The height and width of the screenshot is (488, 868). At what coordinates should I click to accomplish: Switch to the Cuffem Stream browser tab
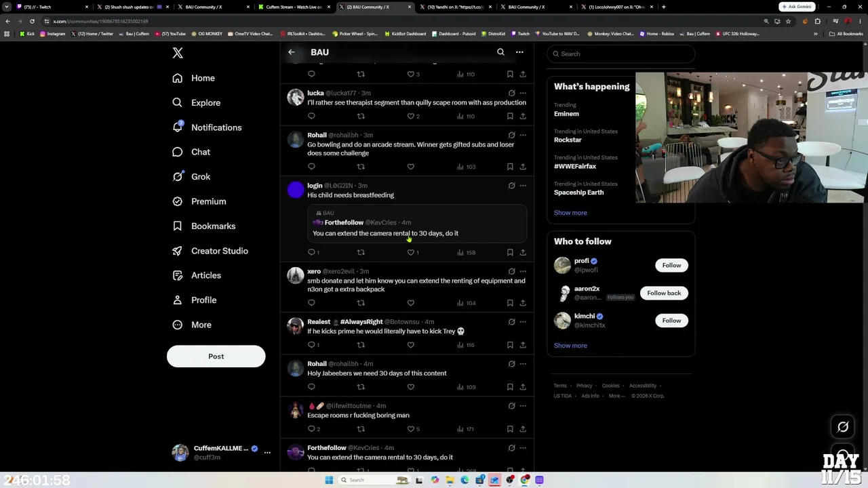pos(296,7)
